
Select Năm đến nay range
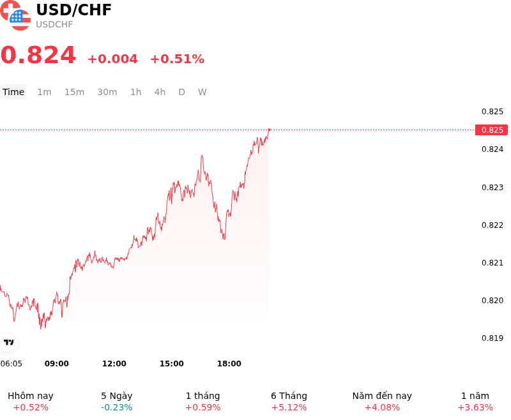point(382,401)
